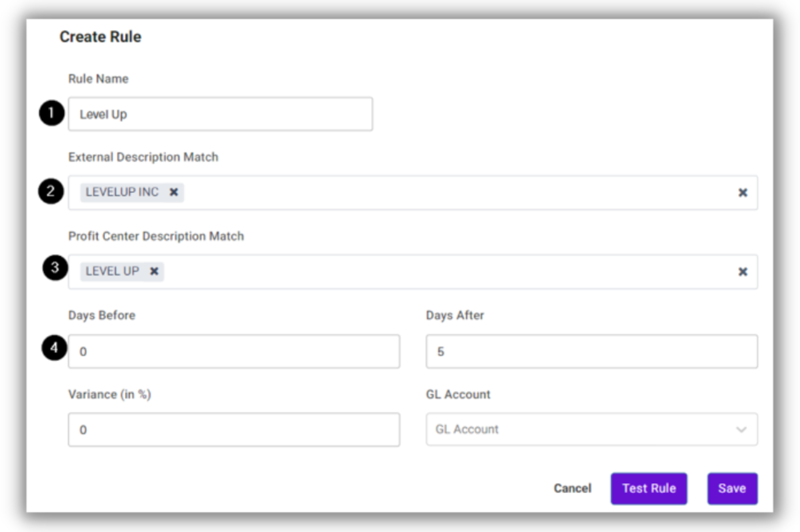The image size is (800, 532).
Task: Open the GL Account dropdown
Action: coord(591,430)
